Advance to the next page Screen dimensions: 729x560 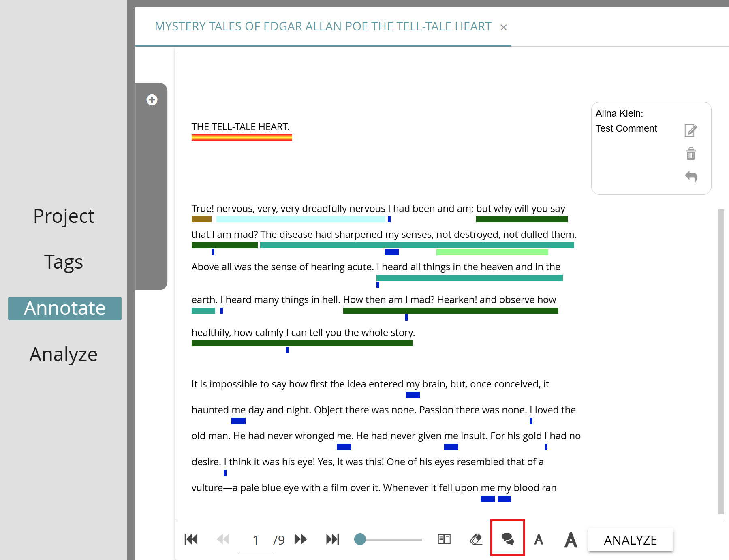(x=301, y=539)
